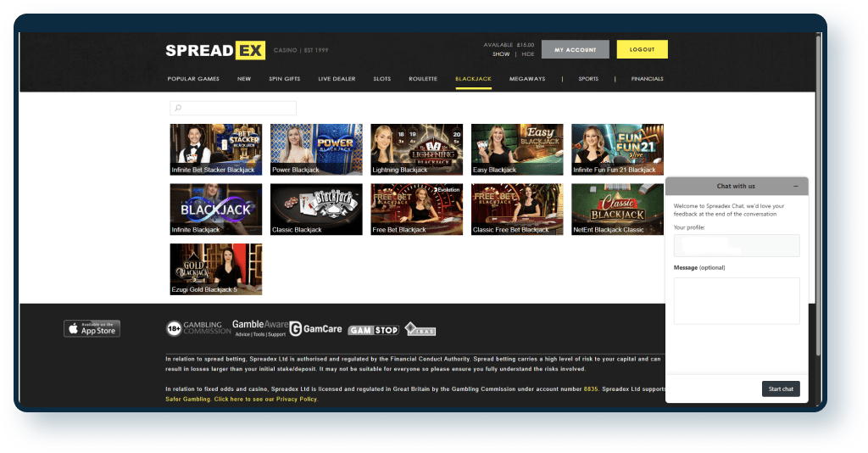
Task: Launch Classic Free Bet Blackjack
Action: [x=517, y=210]
